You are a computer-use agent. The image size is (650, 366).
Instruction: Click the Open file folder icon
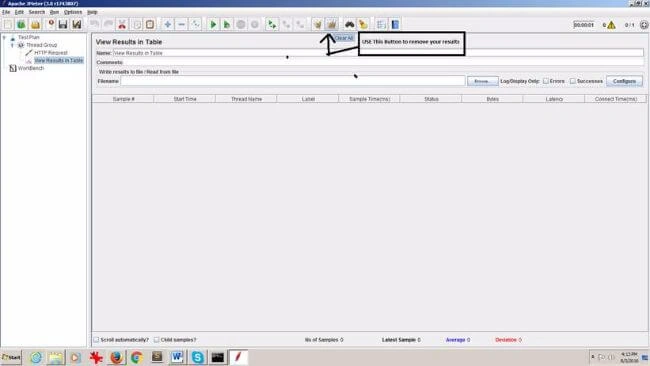tap(35, 24)
